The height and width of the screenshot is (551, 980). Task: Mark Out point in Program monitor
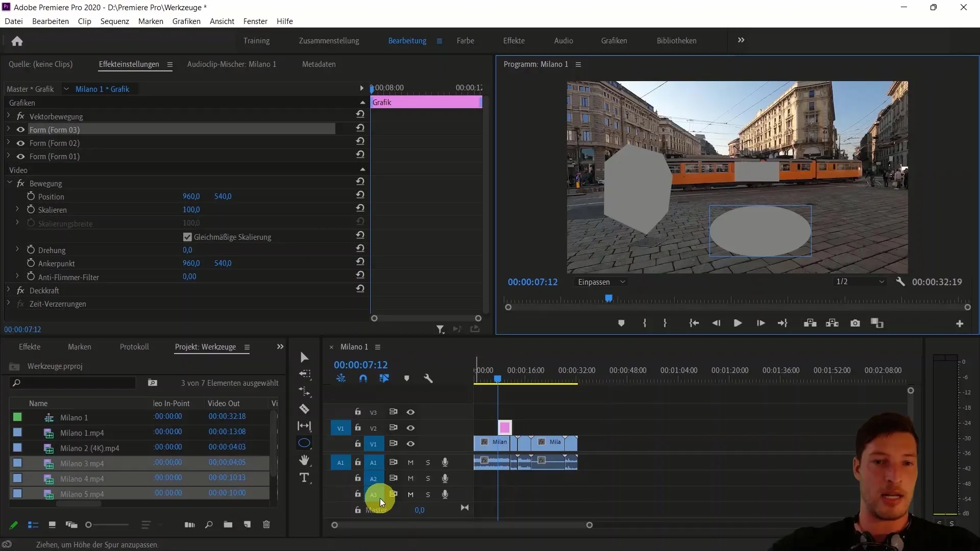pos(665,323)
